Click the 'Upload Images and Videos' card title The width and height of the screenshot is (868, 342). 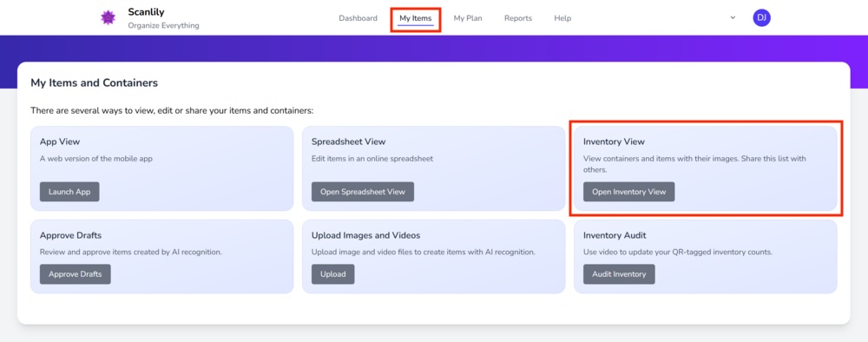(366, 235)
